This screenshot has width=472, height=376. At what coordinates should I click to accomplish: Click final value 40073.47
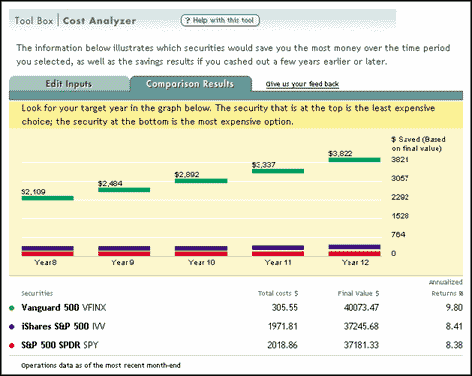[361, 307]
